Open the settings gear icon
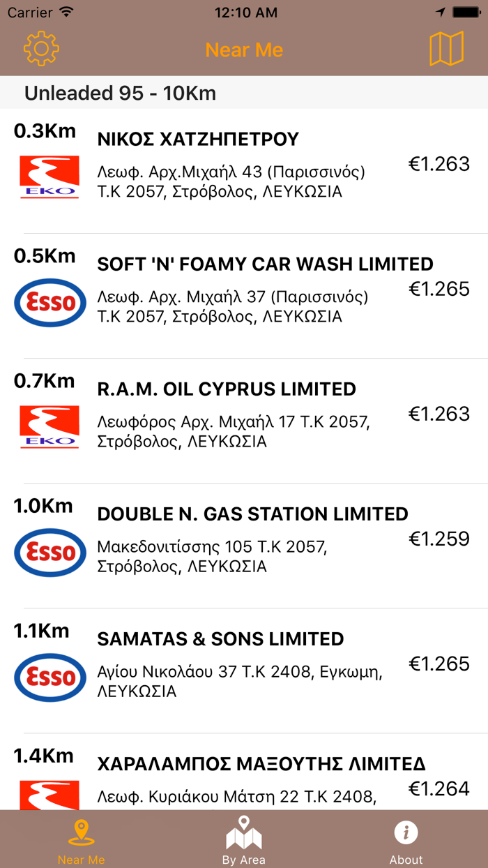 (x=41, y=49)
